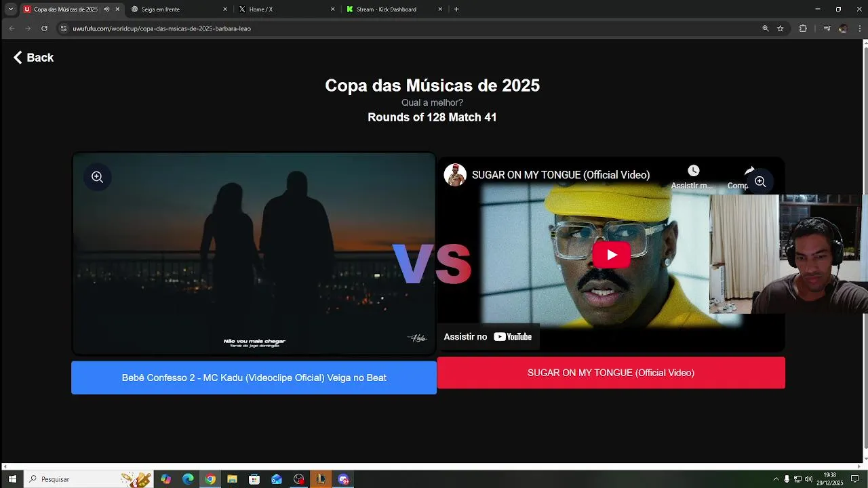Image resolution: width=868 pixels, height=488 pixels.
Task: View site information icon in address bar
Action: (64, 28)
